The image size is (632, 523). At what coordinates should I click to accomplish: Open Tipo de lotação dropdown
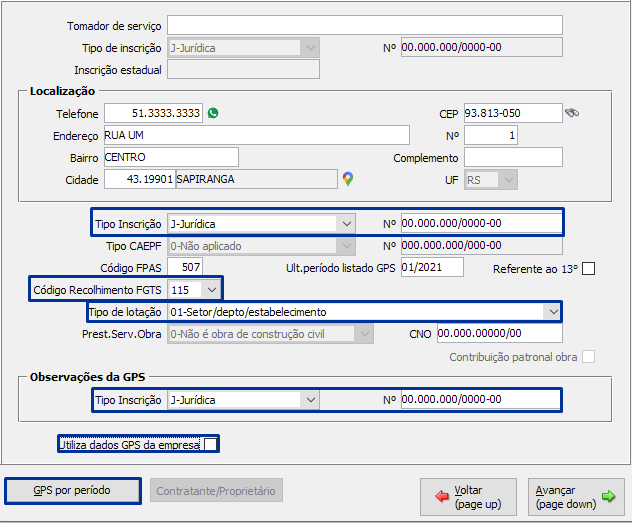[553, 312]
